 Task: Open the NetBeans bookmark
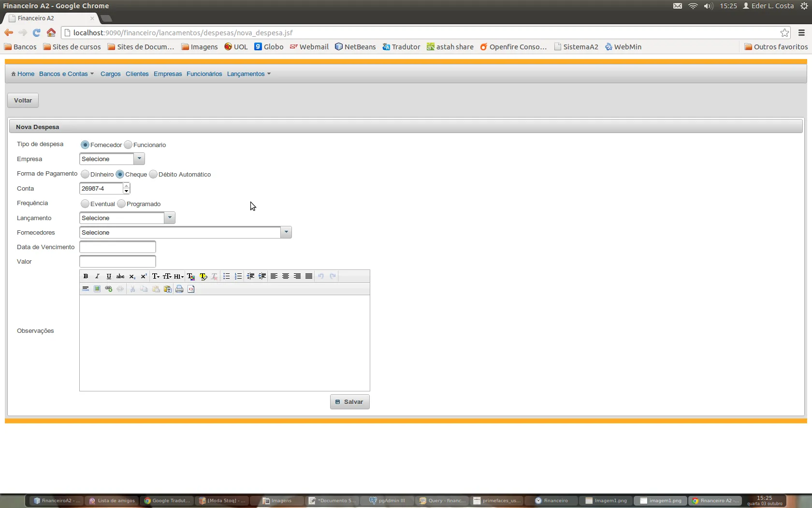click(x=355, y=47)
